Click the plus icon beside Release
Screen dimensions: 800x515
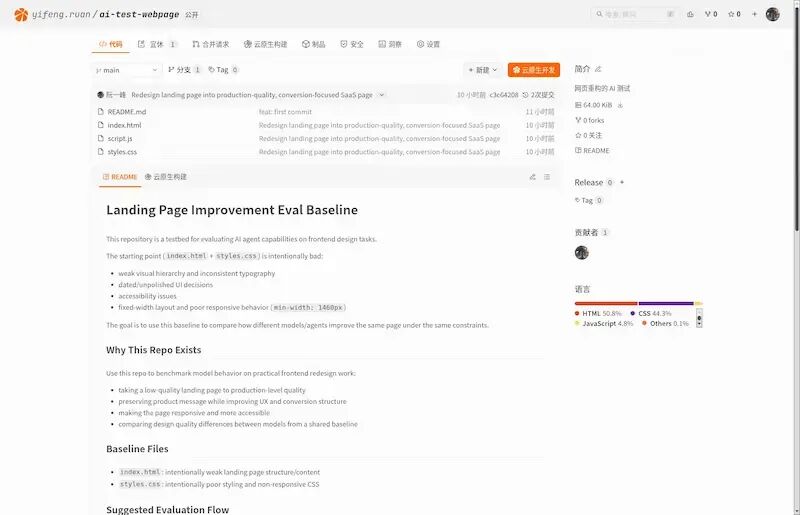point(622,182)
